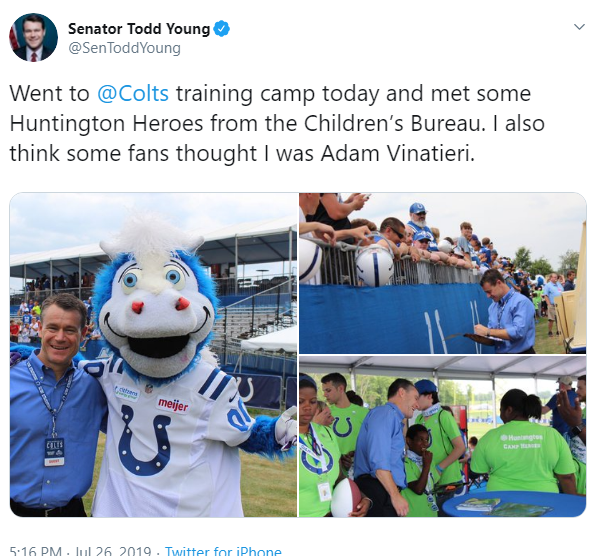This screenshot has height=556, width=595.
Task: Visit the @SenToddYoung handle
Action: coord(124,48)
